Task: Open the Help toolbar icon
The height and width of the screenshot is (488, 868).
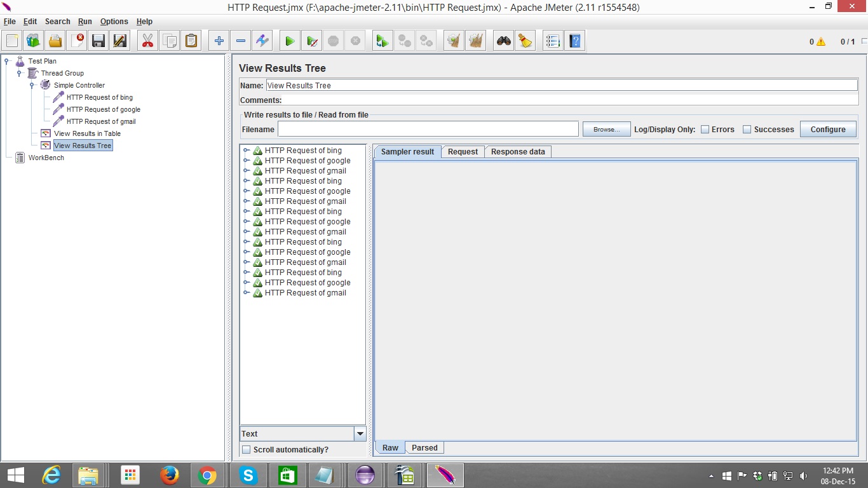Action: point(574,41)
